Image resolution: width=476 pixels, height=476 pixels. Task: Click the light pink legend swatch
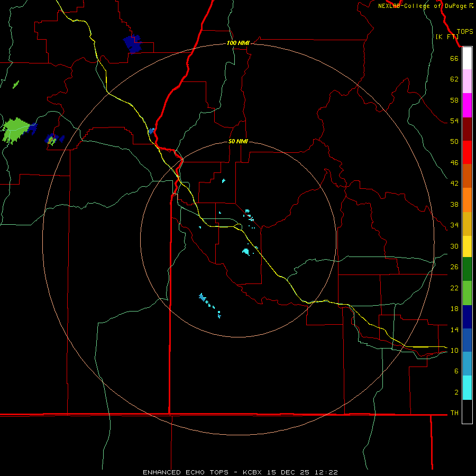[x=467, y=81]
